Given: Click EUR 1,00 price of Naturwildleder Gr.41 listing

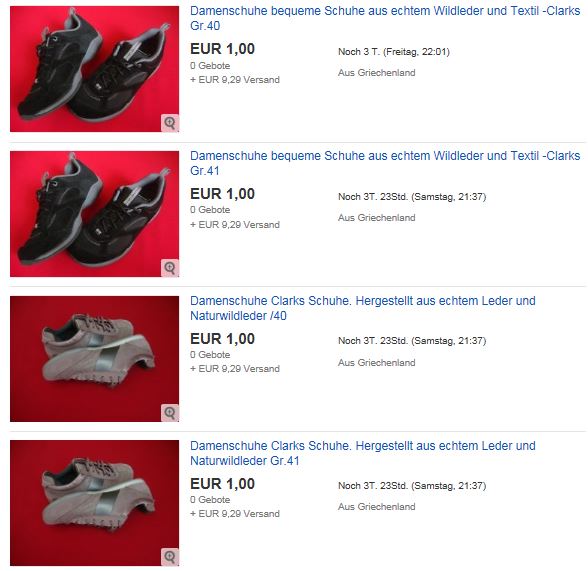Looking at the screenshot, I should pyautogui.click(x=222, y=484).
